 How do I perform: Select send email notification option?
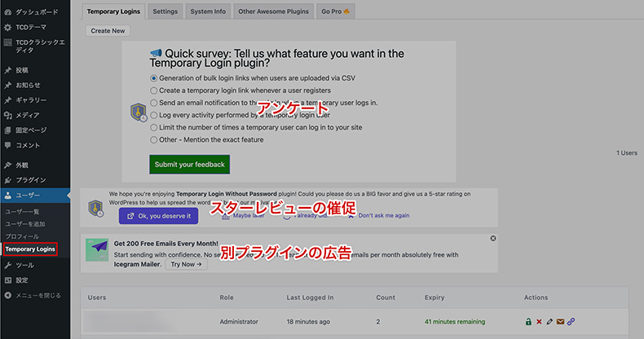[x=153, y=103]
